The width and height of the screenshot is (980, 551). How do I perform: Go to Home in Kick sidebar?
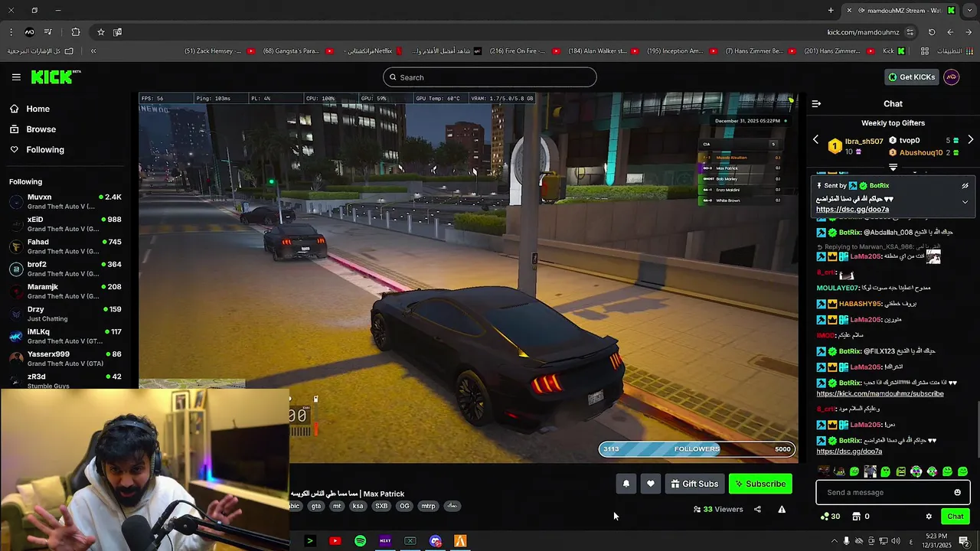point(30,109)
